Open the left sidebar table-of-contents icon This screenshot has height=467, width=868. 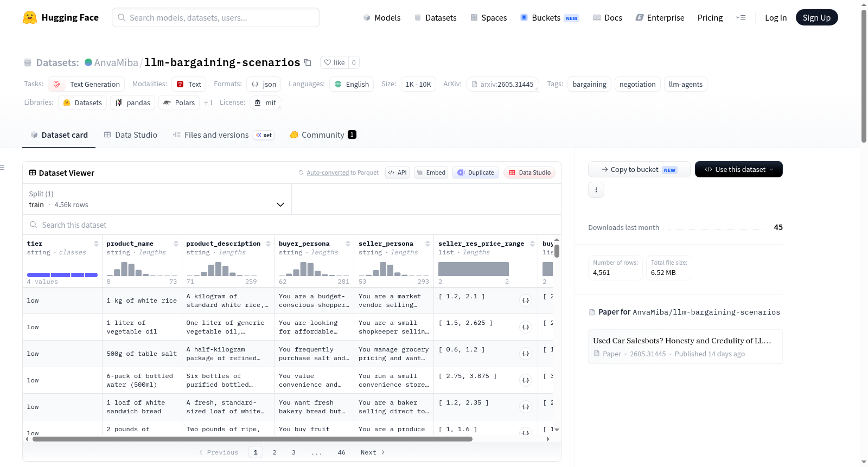(x=3, y=168)
